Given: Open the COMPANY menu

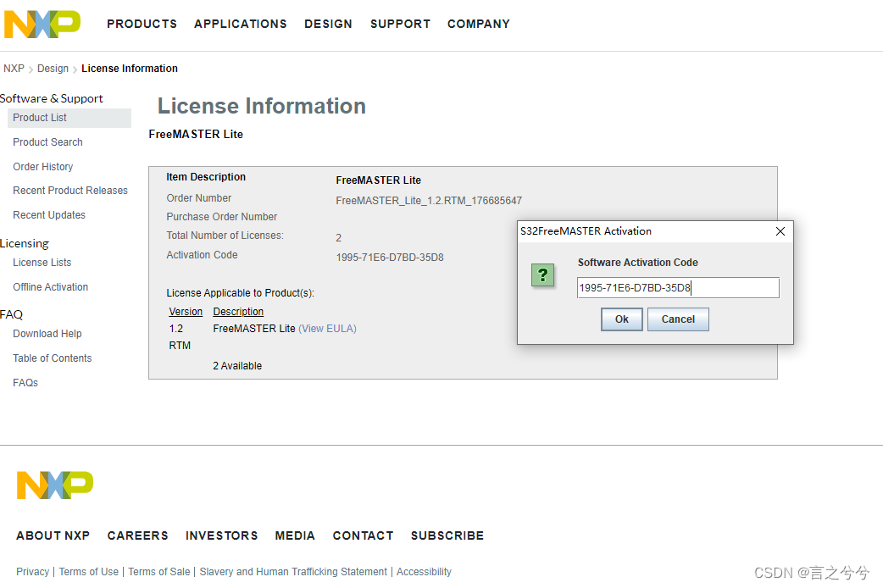Looking at the screenshot, I should coord(479,24).
